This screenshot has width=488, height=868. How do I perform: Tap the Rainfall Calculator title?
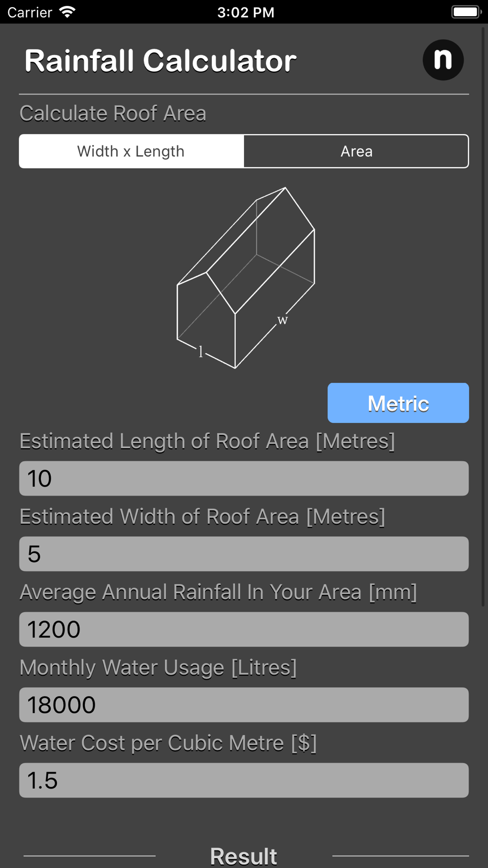[161, 61]
